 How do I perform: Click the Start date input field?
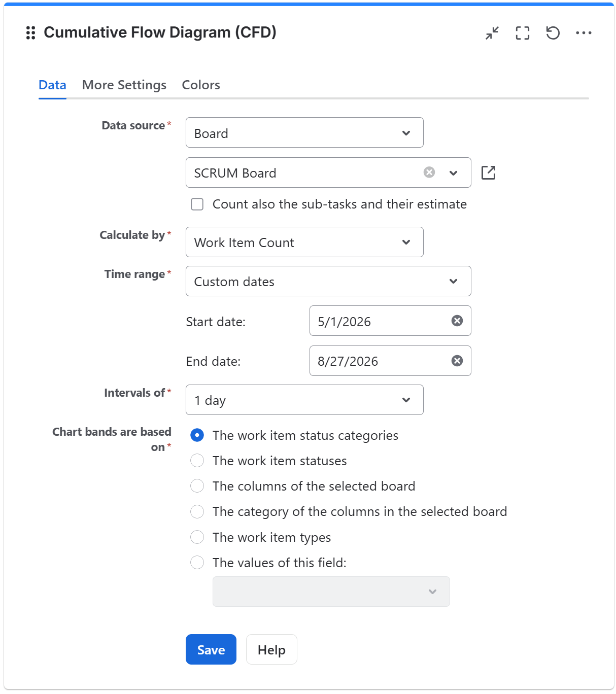pyautogui.click(x=390, y=321)
